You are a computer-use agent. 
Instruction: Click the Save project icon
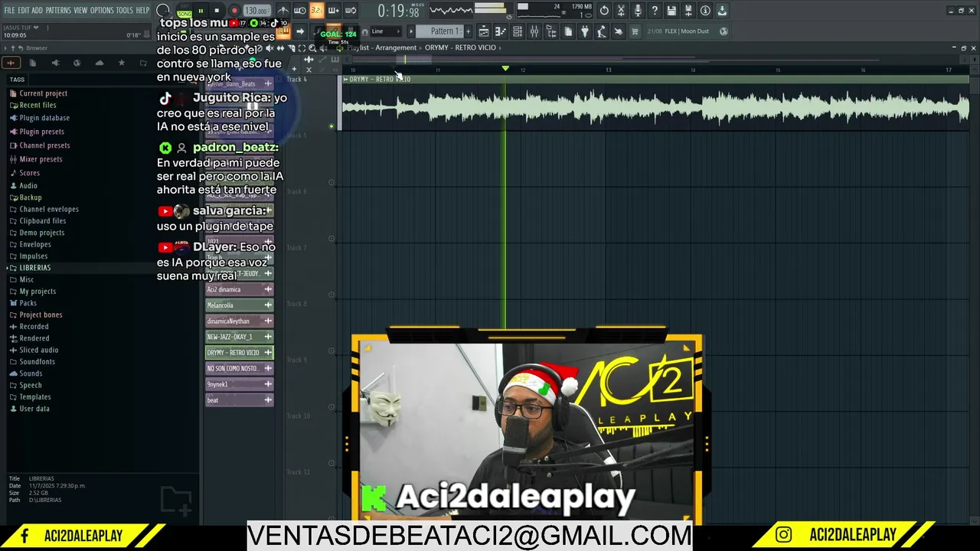tap(671, 11)
